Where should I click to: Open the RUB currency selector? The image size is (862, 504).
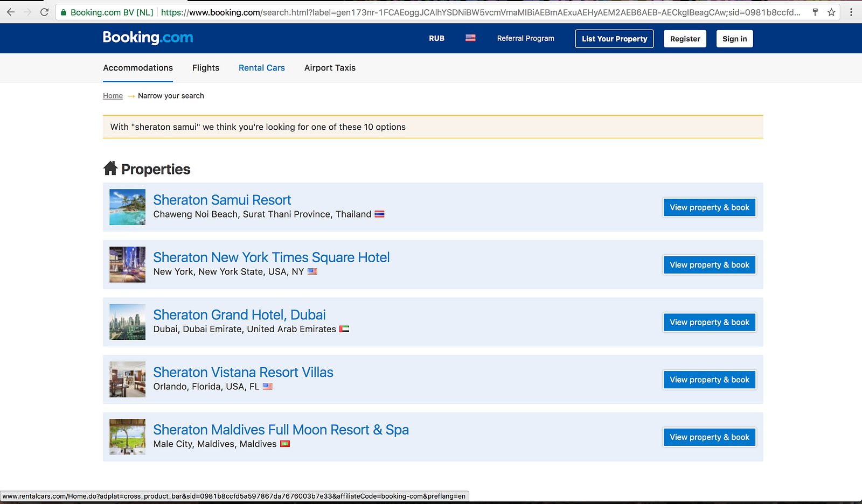point(436,38)
